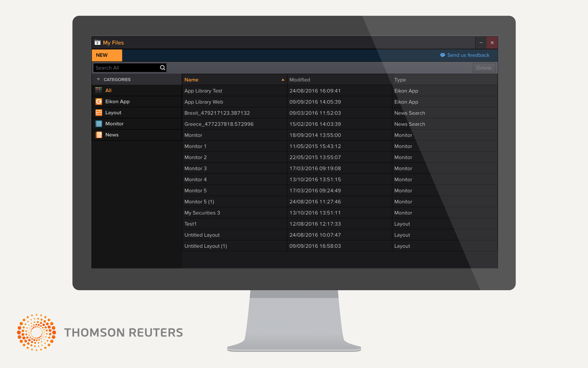Open the Untitled Layout (1) file
This screenshot has width=588, height=368.
206,246
